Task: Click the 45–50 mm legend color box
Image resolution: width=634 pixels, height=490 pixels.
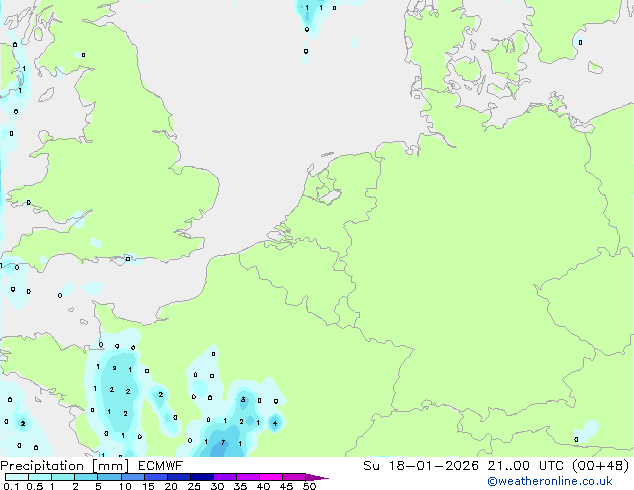Action: (294, 477)
